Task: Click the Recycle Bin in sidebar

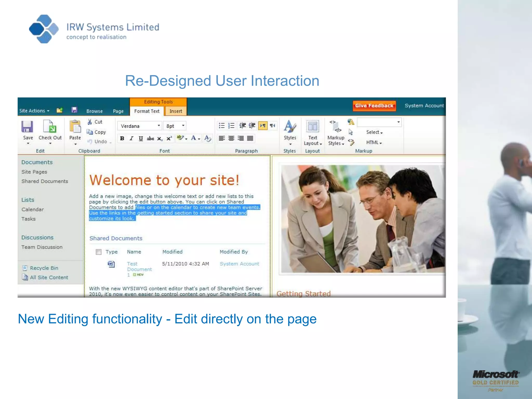Action: coord(44,268)
